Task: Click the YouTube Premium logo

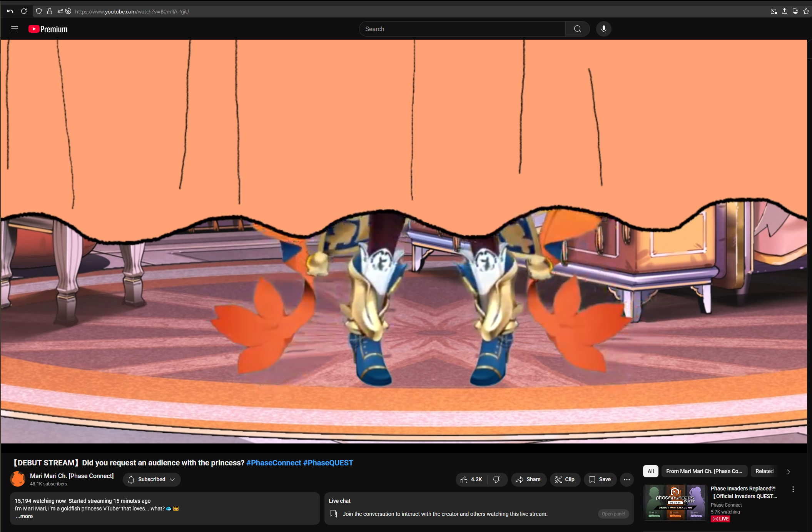Action: point(48,29)
